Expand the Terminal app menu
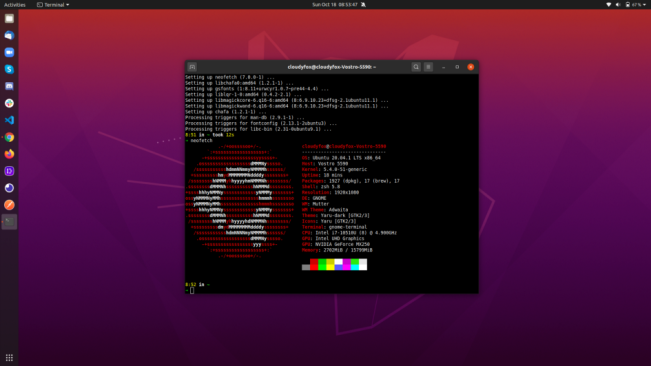This screenshot has width=651, height=366. [53, 5]
